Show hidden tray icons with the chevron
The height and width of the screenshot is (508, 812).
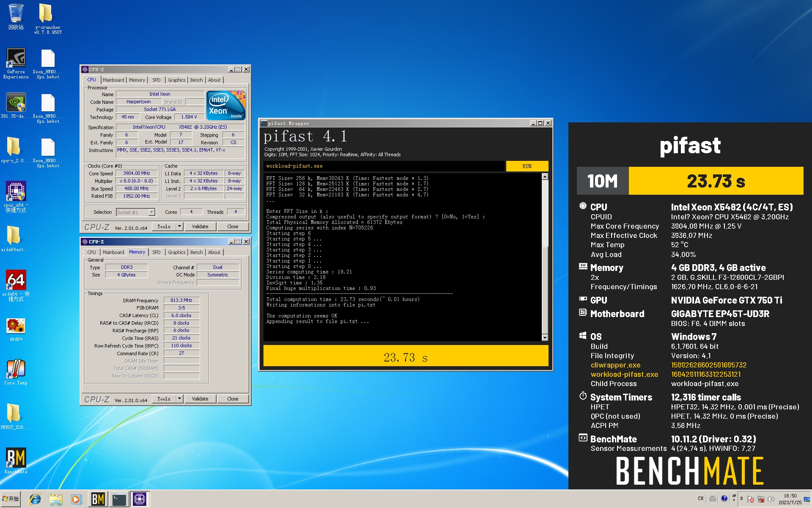pyautogui.click(x=741, y=499)
